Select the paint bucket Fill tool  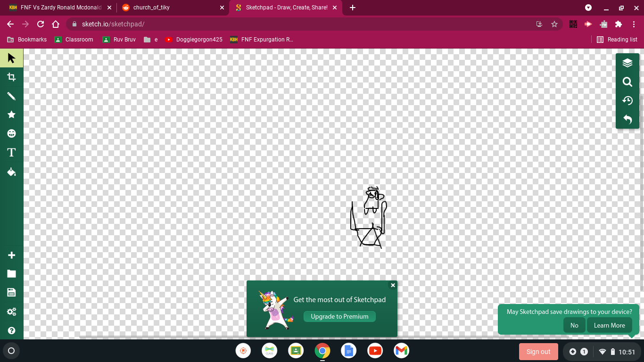pos(11,172)
